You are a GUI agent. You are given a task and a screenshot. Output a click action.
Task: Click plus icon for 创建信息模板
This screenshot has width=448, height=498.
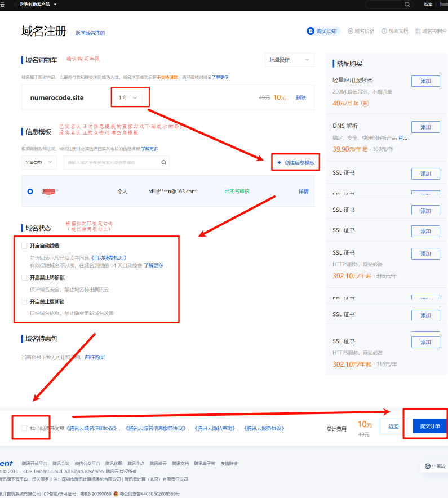coord(279,163)
